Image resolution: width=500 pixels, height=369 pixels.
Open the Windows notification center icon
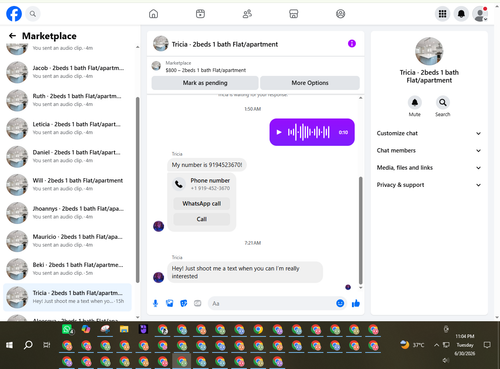487,345
